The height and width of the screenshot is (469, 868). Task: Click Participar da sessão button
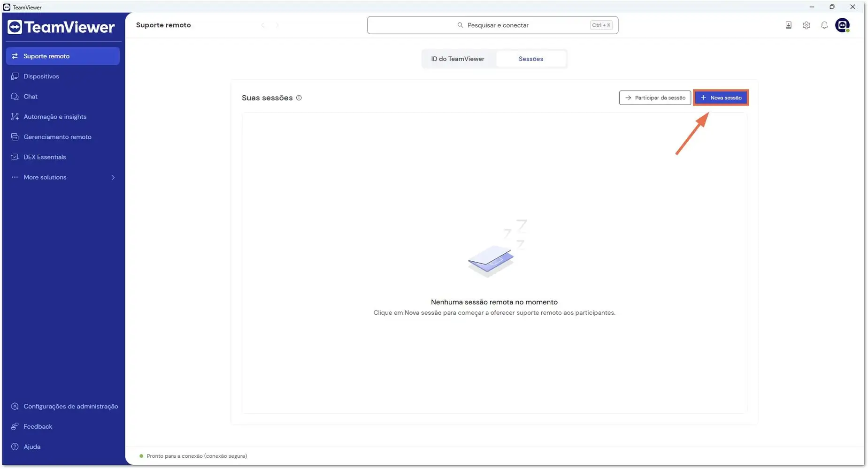(x=655, y=98)
